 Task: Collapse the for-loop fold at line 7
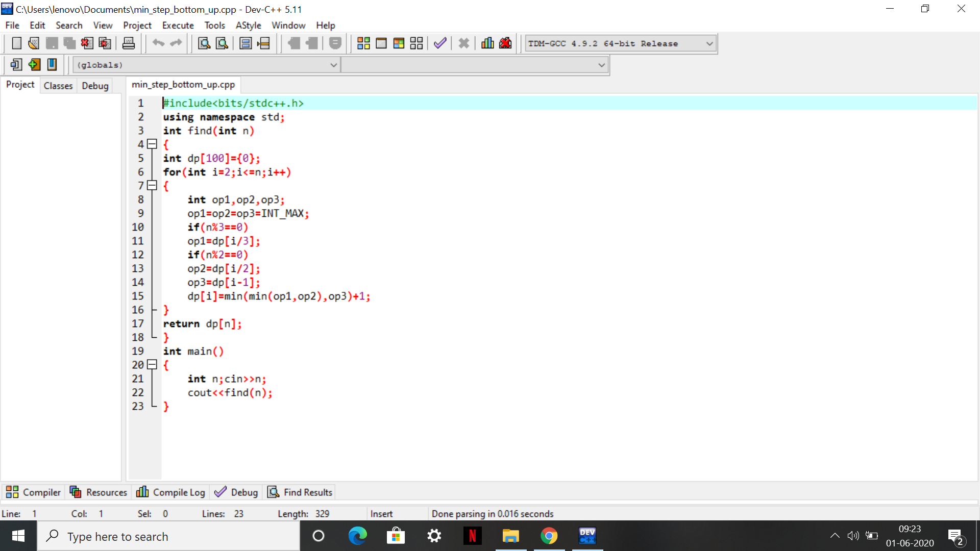point(152,186)
